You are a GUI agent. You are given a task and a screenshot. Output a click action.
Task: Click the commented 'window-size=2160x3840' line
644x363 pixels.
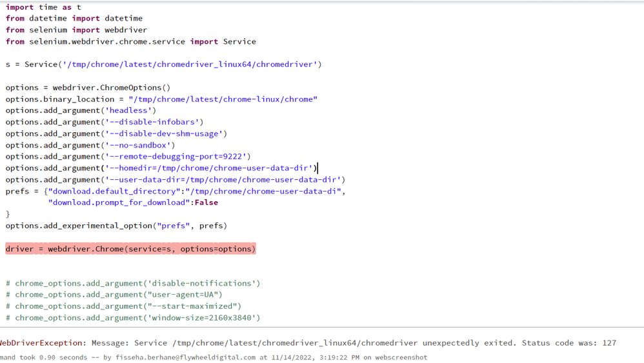(133, 318)
